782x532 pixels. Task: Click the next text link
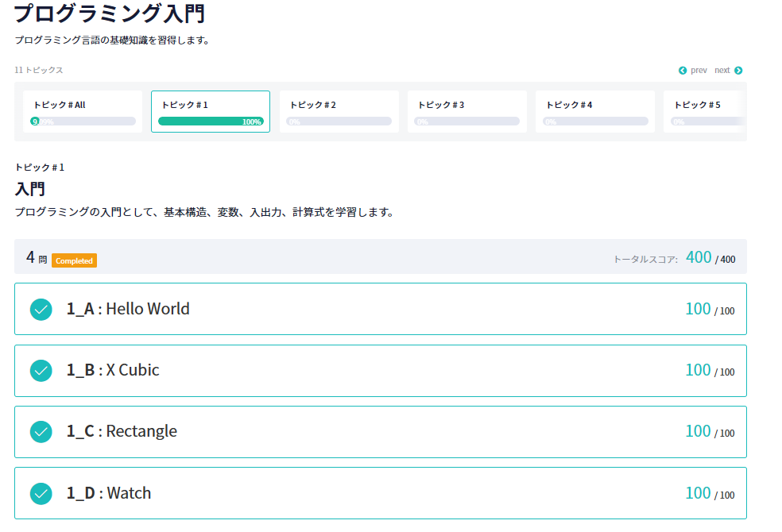[724, 70]
